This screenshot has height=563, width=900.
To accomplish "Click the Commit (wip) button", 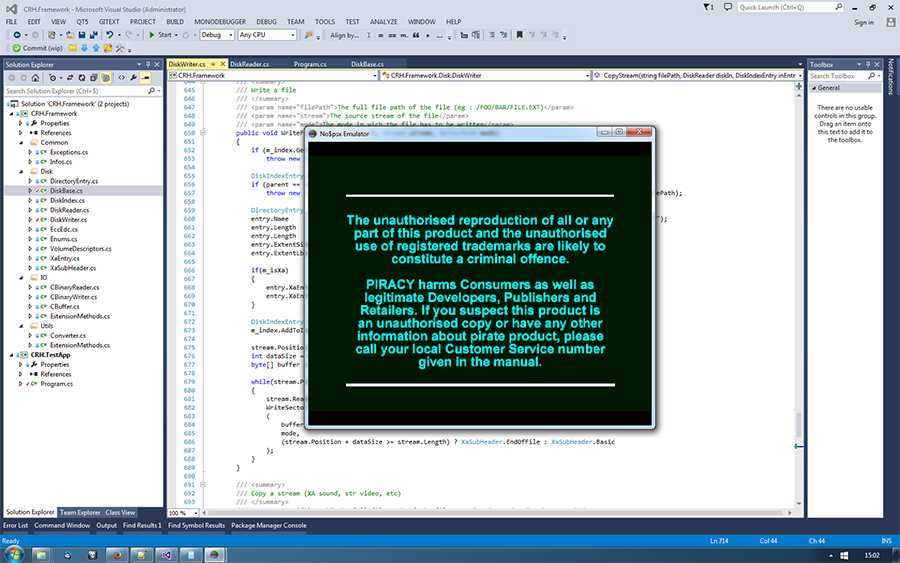I will tap(38, 48).
